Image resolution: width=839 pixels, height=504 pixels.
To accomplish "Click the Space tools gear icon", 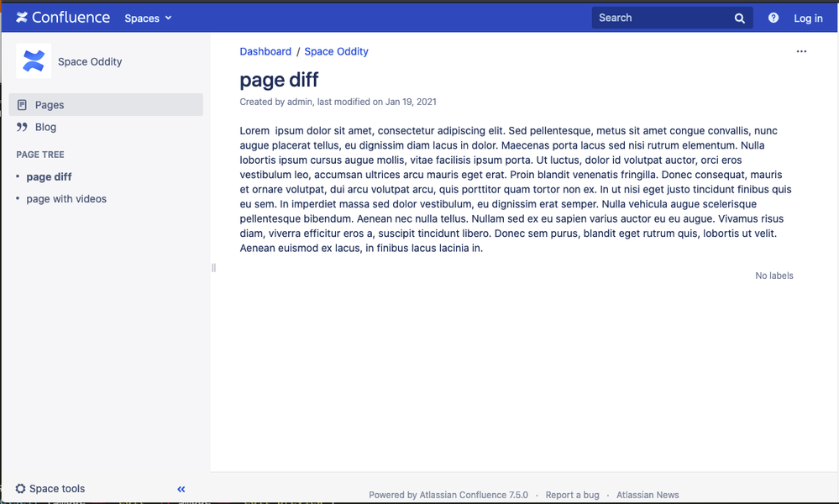I will point(20,489).
